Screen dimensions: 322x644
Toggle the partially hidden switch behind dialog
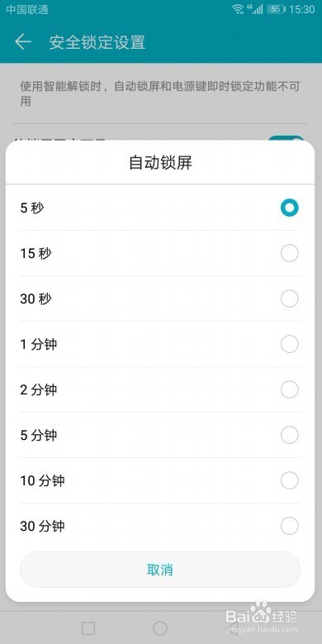(x=286, y=139)
